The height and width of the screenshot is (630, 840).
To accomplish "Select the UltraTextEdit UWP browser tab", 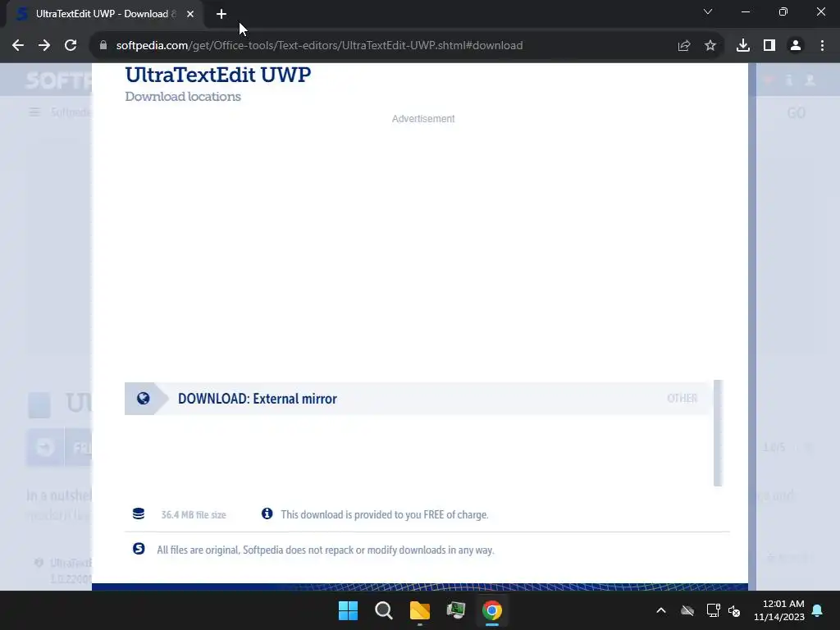I will tap(105, 14).
